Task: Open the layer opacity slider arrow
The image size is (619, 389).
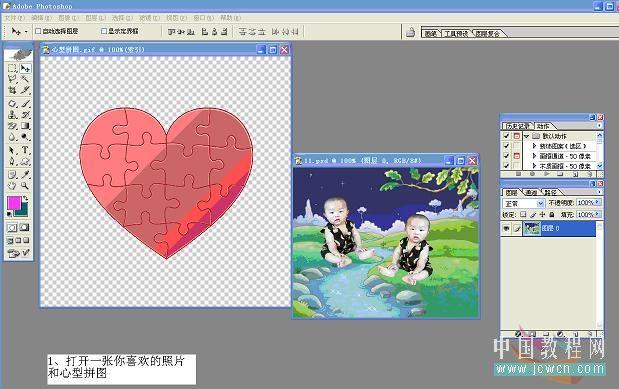Action: (x=598, y=202)
